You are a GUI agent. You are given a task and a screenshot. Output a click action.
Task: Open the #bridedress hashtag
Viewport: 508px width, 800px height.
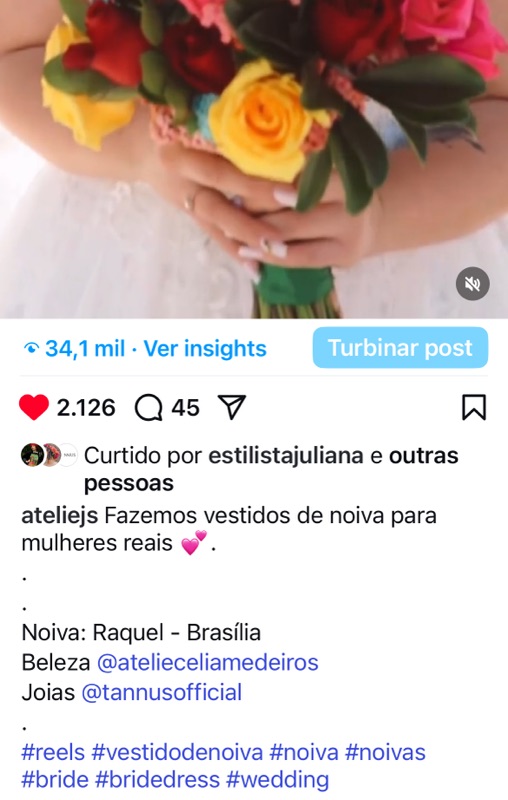[x=158, y=780]
